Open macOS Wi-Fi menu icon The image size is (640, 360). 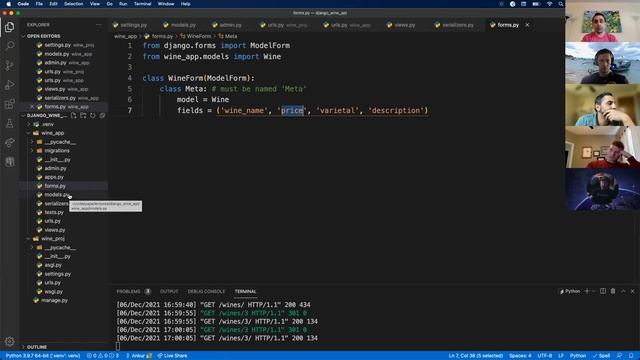(549, 4)
